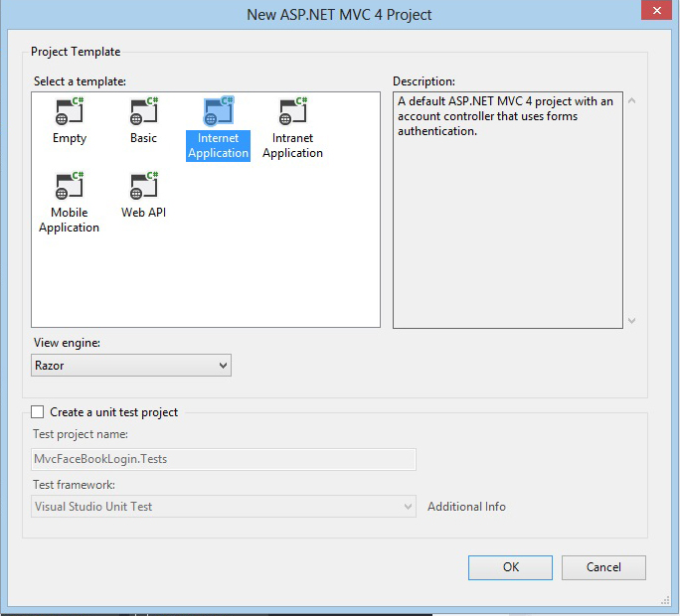Screen dimensions: 680x616
Task: Click the description text about forms authentication
Action: tap(505, 116)
